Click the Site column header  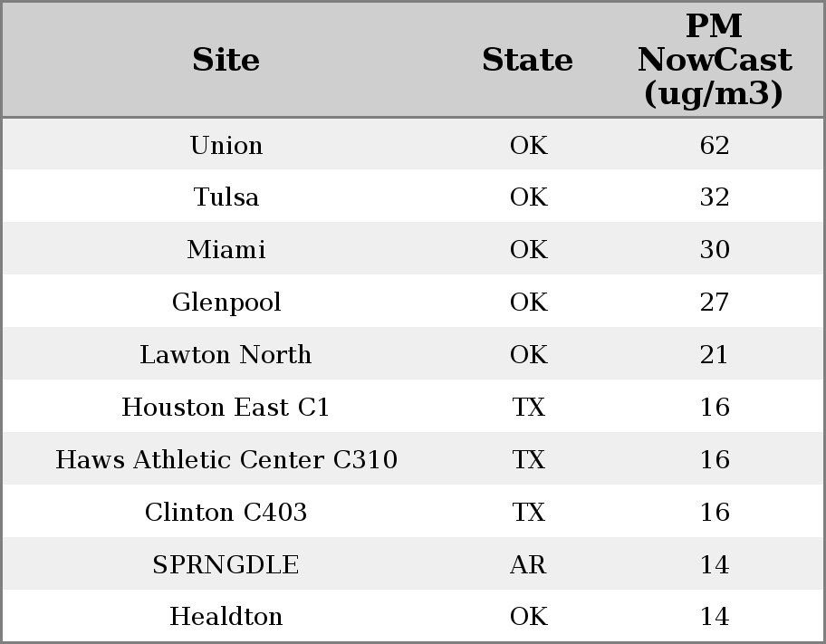[x=226, y=60]
